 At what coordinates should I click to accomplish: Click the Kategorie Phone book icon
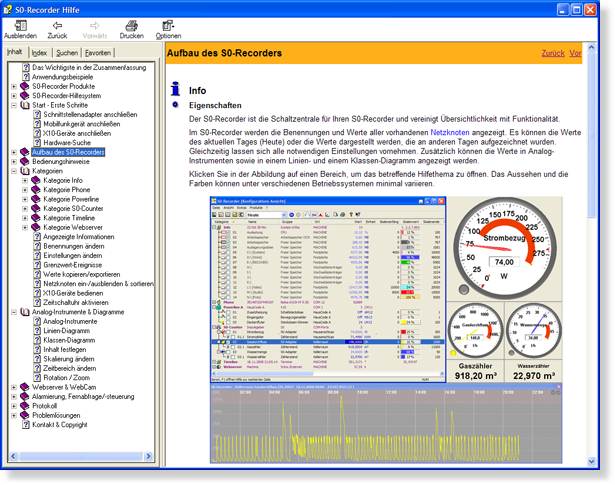point(36,189)
